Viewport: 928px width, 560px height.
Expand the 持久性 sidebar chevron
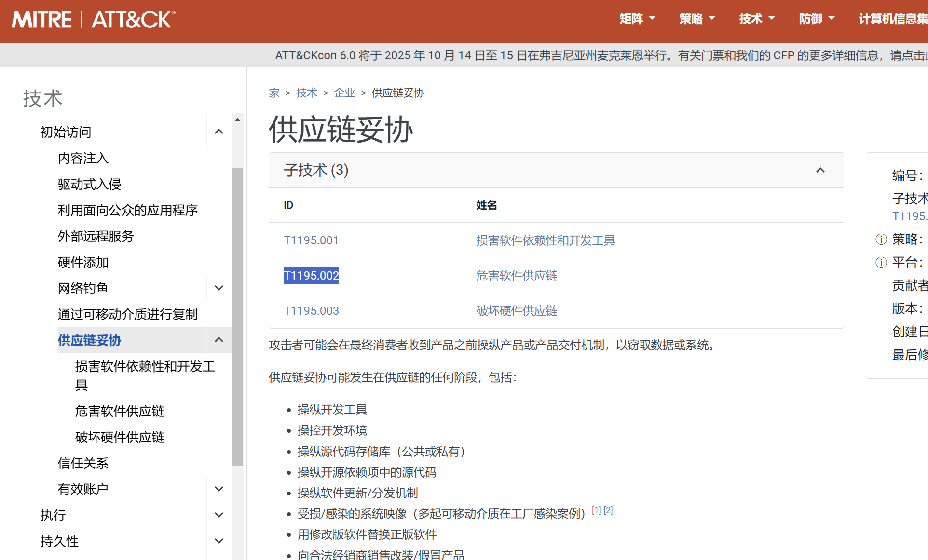(219, 541)
